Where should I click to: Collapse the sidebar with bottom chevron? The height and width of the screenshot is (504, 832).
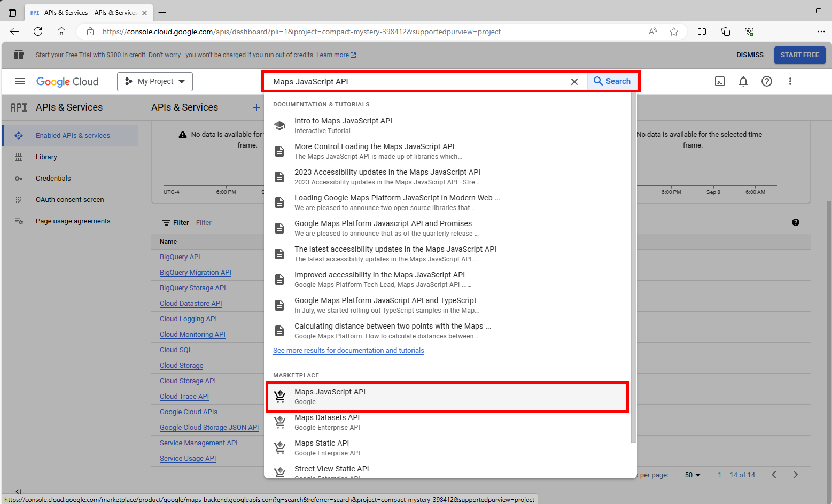coord(19,491)
